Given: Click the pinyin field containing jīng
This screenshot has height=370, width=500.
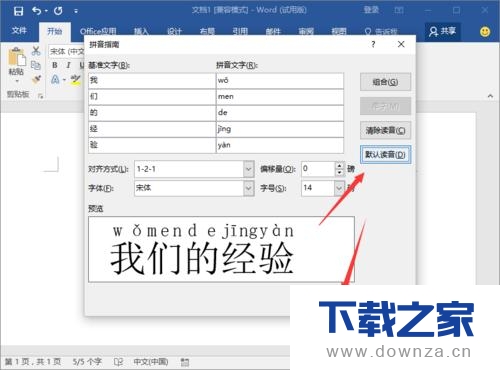Looking at the screenshot, I should 280,129.
